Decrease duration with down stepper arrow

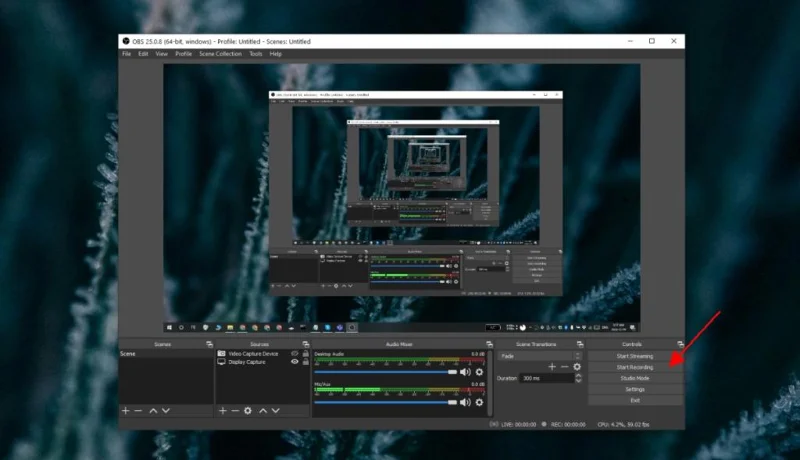tap(578, 380)
